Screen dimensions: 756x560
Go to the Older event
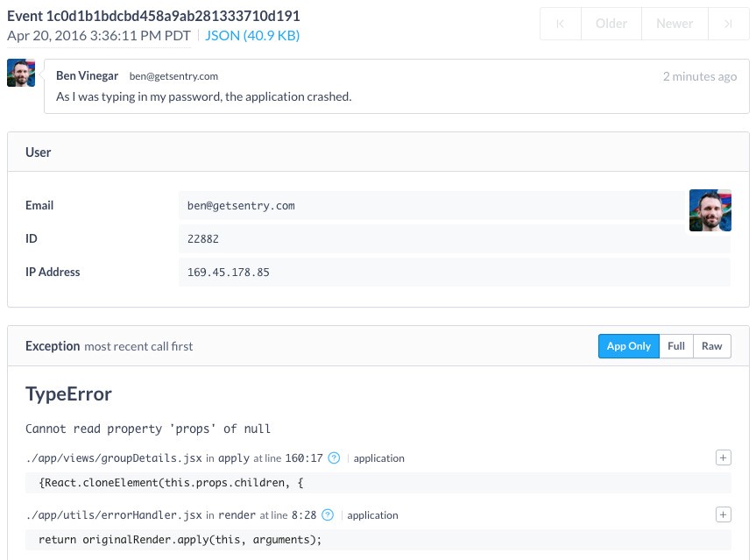pyautogui.click(x=611, y=24)
